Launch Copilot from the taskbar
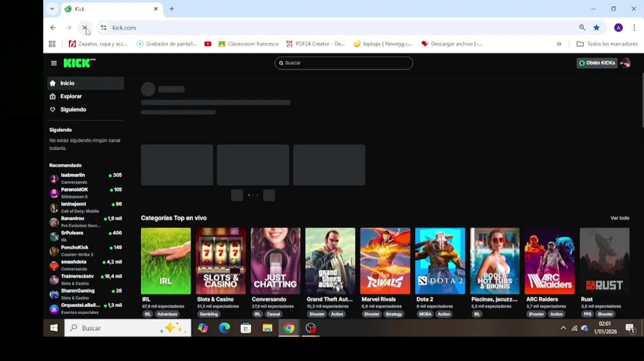644x361 pixels. pos(203,328)
